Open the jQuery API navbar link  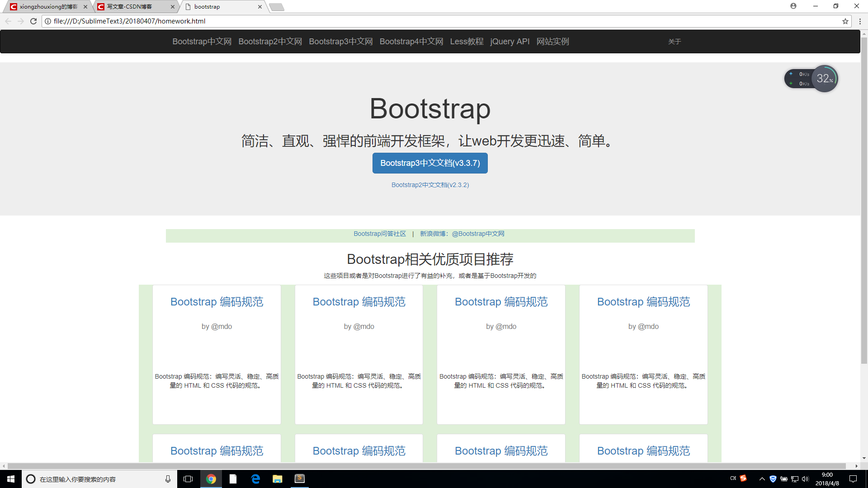(509, 42)
